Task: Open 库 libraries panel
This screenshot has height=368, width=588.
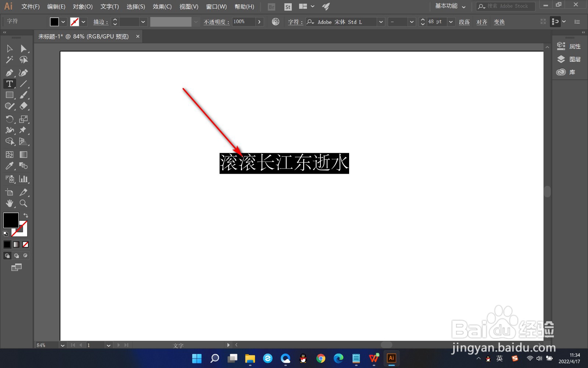Action: click(x=566, y=72)
